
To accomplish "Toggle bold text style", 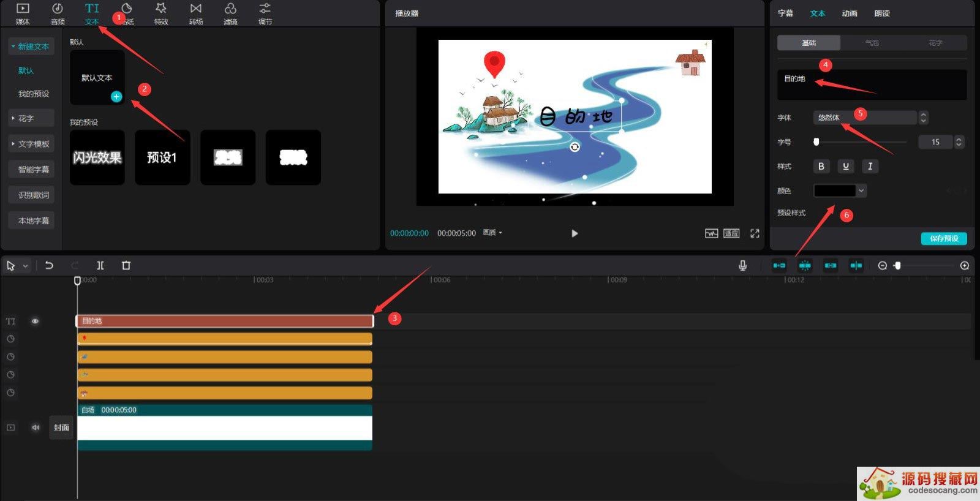I will pos(821,166).
